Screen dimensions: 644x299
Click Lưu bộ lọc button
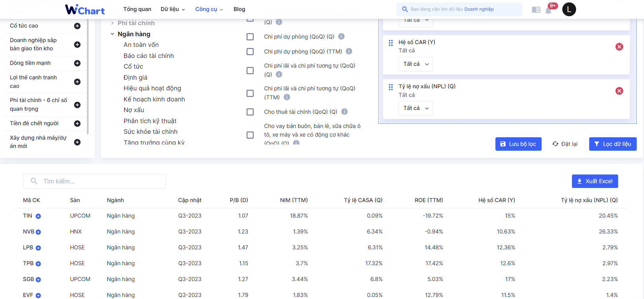pos(518,144)
